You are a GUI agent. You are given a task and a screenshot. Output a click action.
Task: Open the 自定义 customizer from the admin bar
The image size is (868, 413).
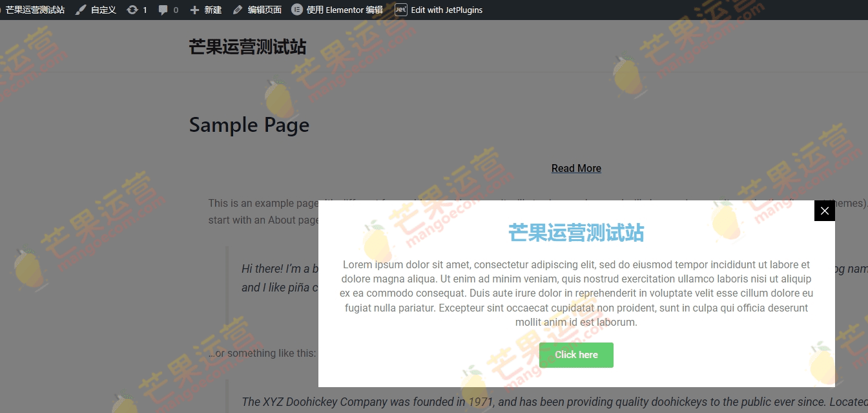tap(103, 10)
